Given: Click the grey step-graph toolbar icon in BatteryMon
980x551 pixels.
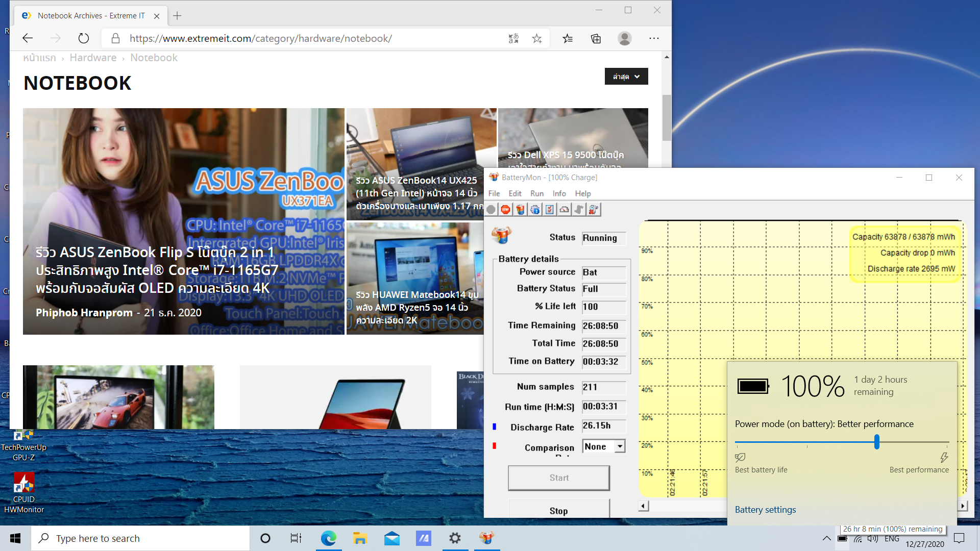Looking at the screenshot, I should pos(579,210).
